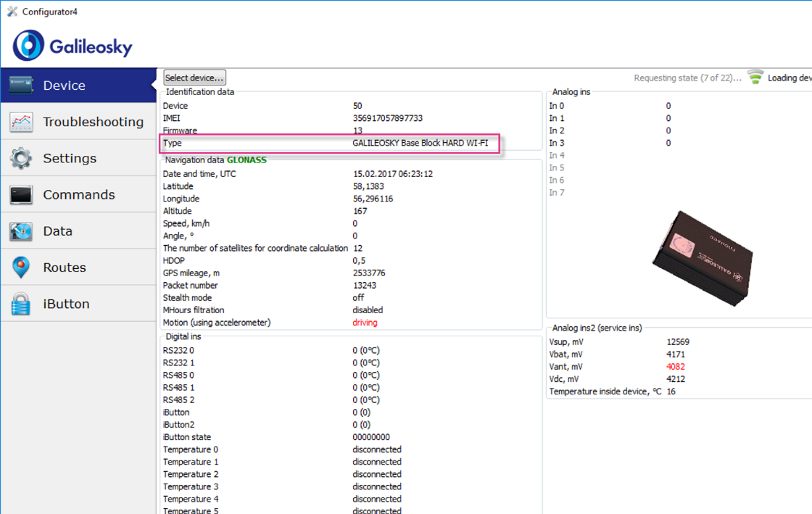
Task: Select the In 0 analog input row
Action: (x=610, y=106)
